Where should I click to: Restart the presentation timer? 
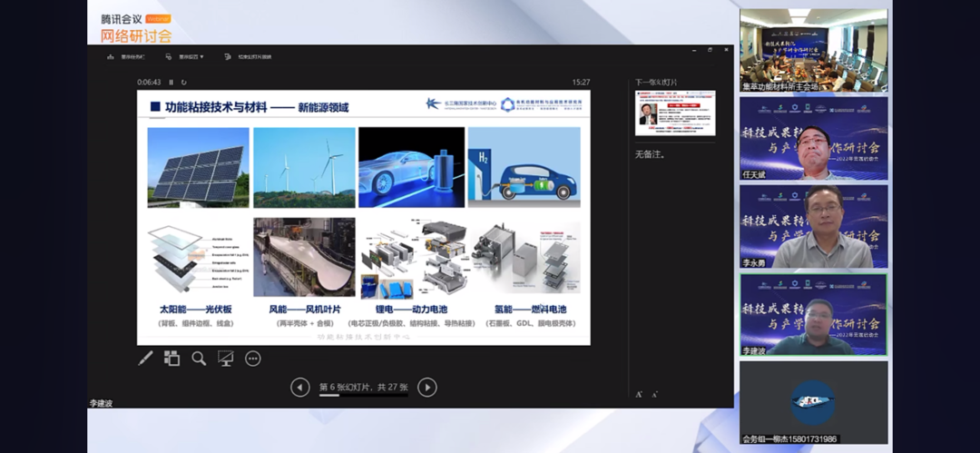pos(183,82)
